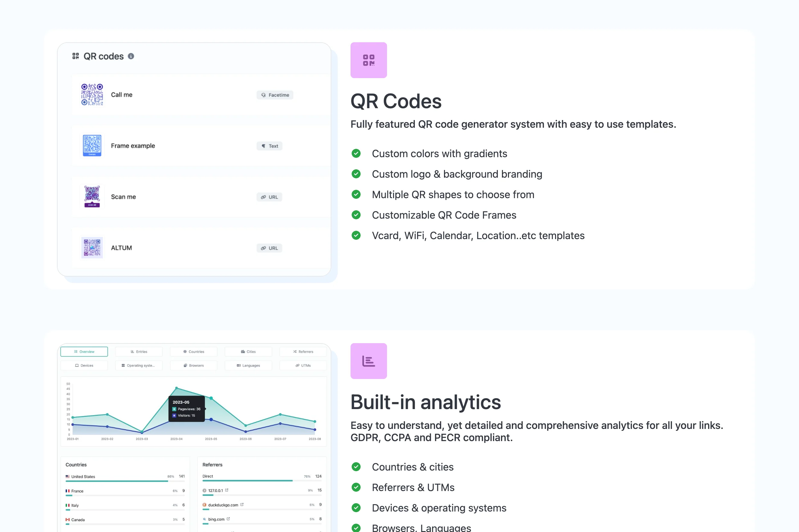Click the Text badge on Frame example
The width and height of the screenshot is (799, 532).
point(270,146)
